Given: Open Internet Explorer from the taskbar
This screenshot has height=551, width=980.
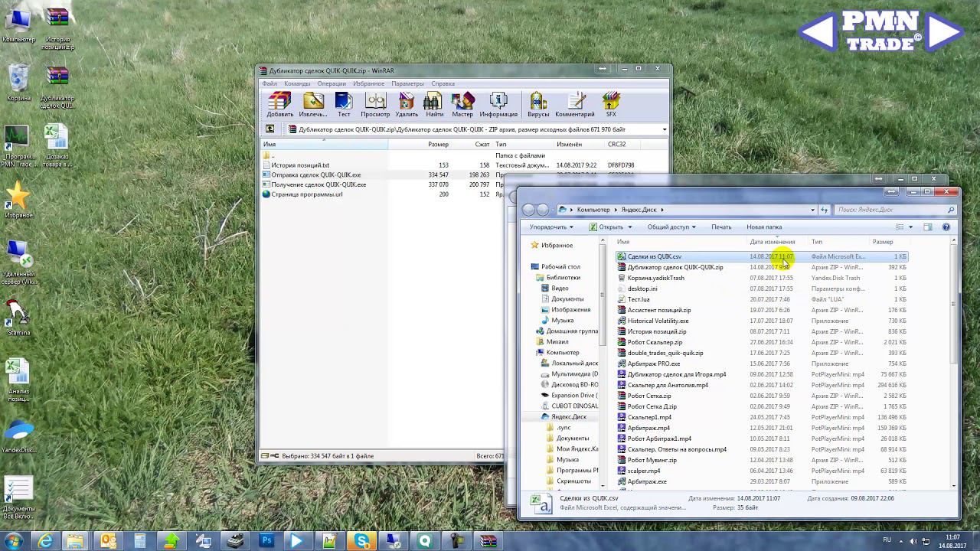Looking at the screenshot, I should coord(46,541).
